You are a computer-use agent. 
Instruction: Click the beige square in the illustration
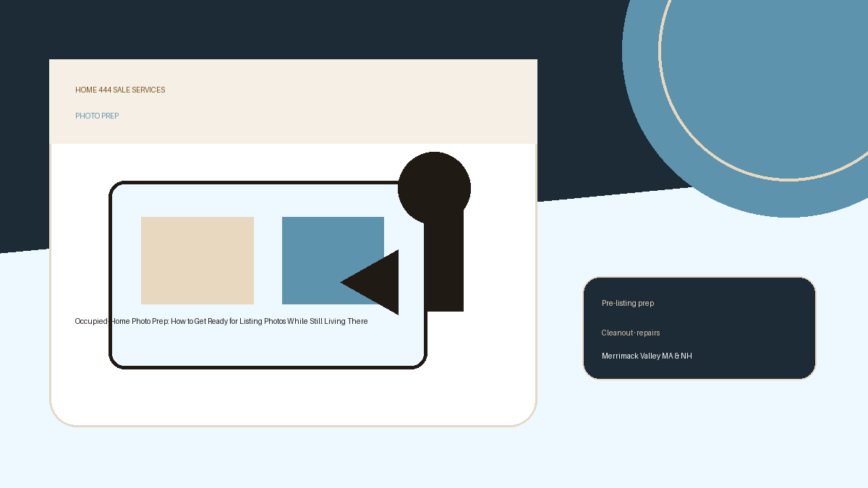pos(197,260)
